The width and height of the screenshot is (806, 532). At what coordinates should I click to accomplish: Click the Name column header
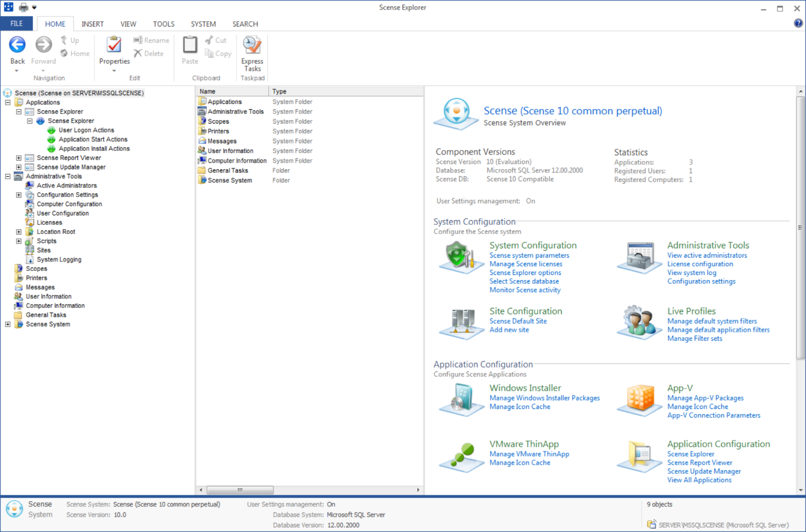tap(233, 91)
